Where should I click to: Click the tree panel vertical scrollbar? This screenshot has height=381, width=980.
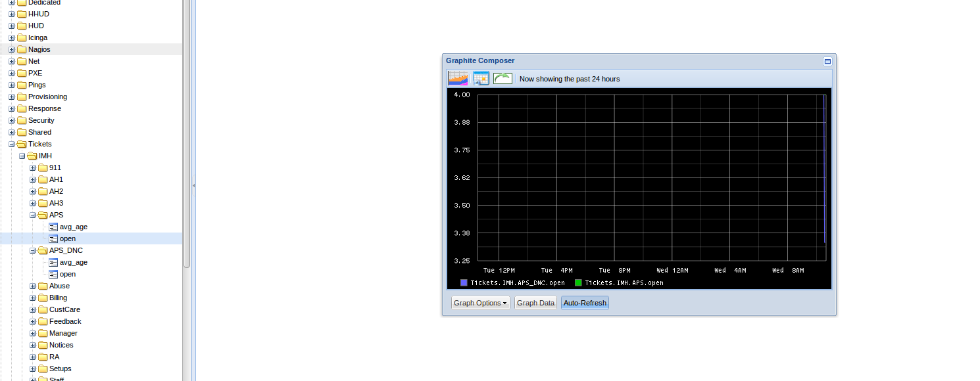[x=187, y=131]
